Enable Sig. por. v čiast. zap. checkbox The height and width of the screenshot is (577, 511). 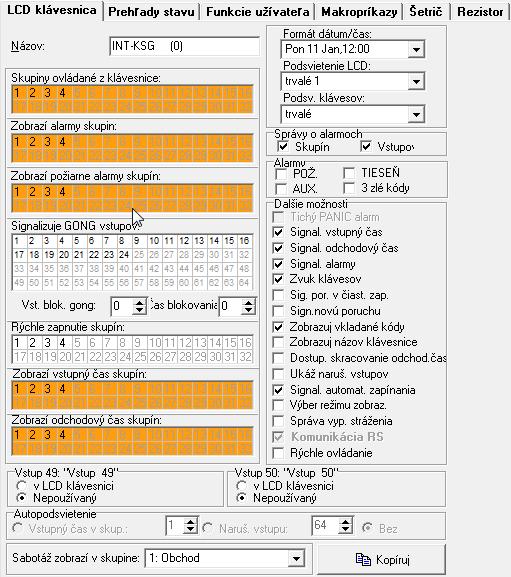[278, 295]
